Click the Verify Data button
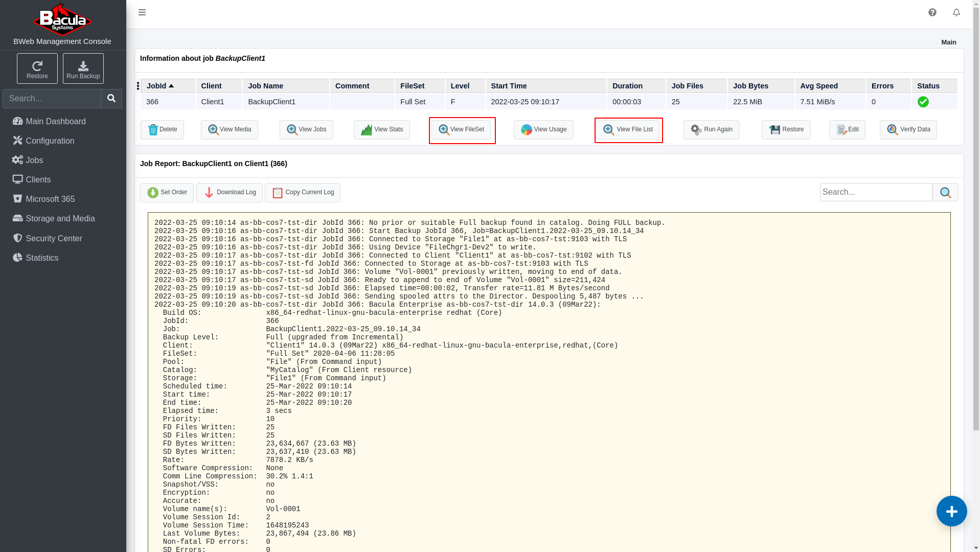 [908, 130]
